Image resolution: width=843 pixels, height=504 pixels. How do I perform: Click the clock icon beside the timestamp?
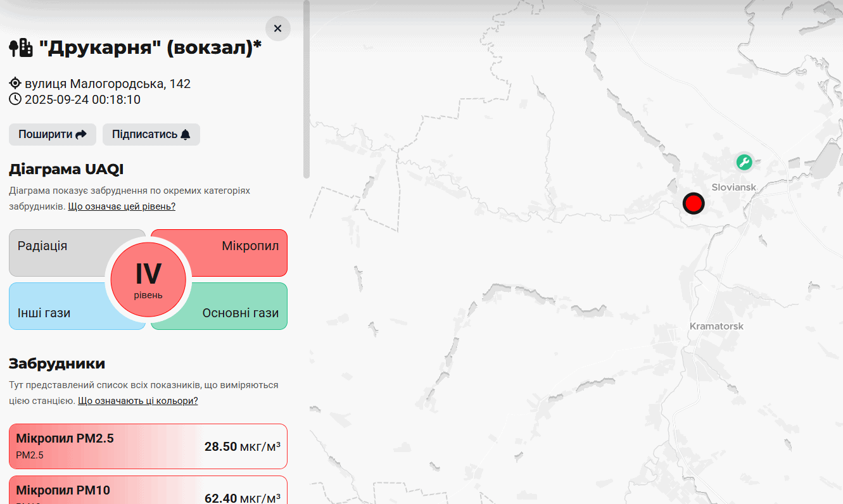[15, 99]
